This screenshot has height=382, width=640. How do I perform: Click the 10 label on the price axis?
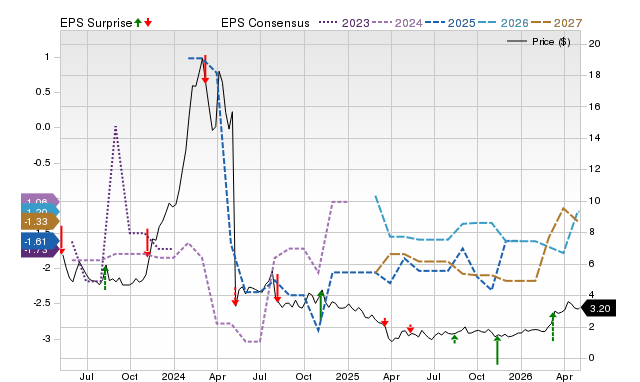(x=594, y=201)
